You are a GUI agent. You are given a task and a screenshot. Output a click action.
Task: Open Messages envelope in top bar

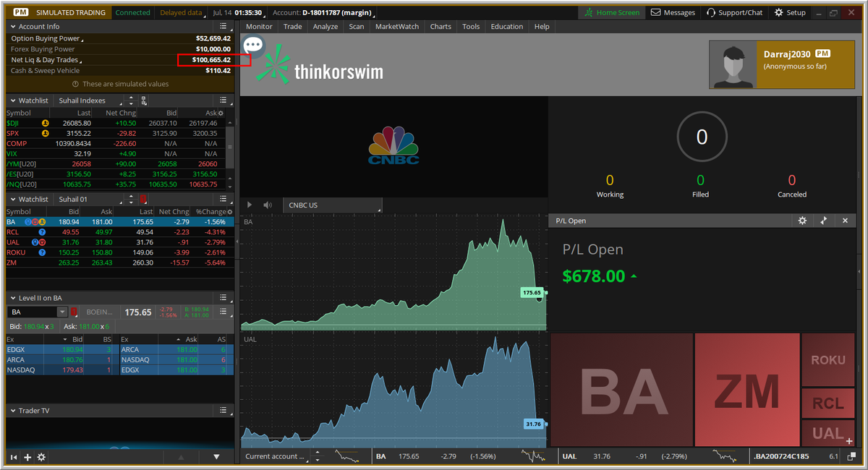click(x=673, y=12)
